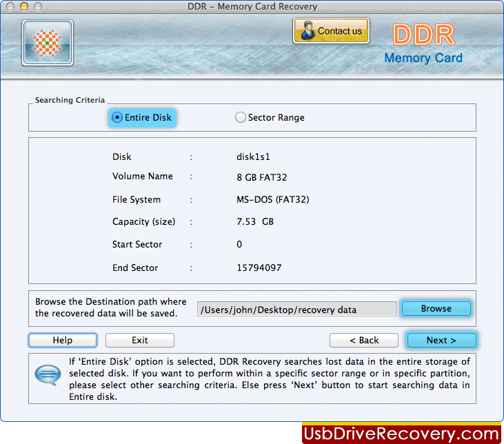This screenshot has height=444, width=504.
Task: Click the MS-DOS (FAT32) file system value
Action: click(273, 200)
